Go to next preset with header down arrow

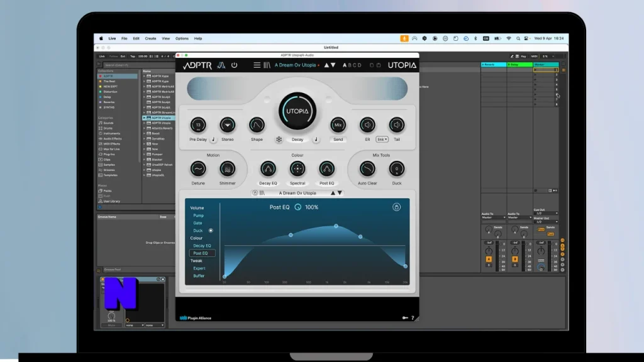click(x=333, y=65)
